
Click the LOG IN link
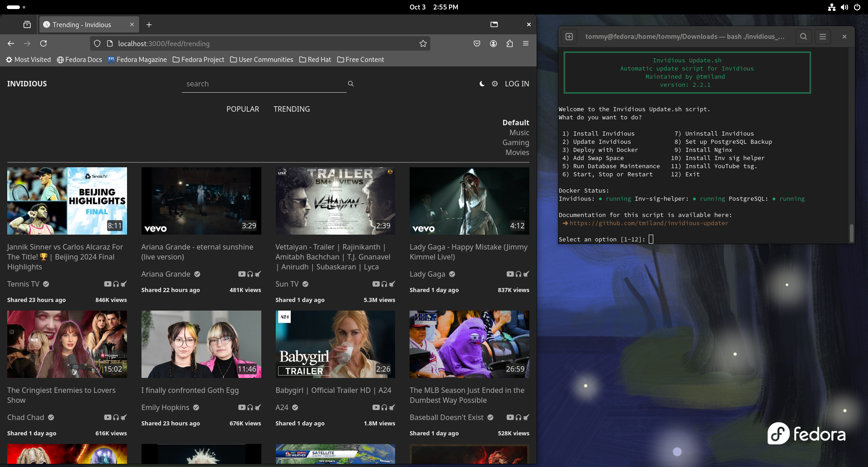(517, 84)
